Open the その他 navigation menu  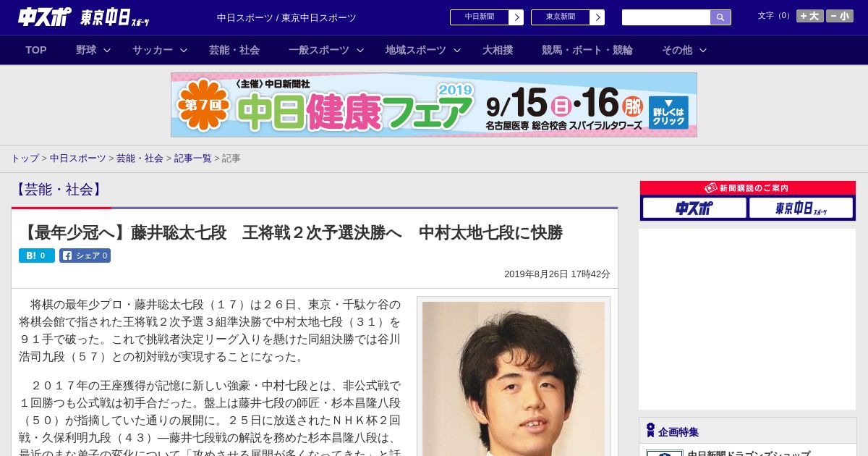tap(677, 50)
